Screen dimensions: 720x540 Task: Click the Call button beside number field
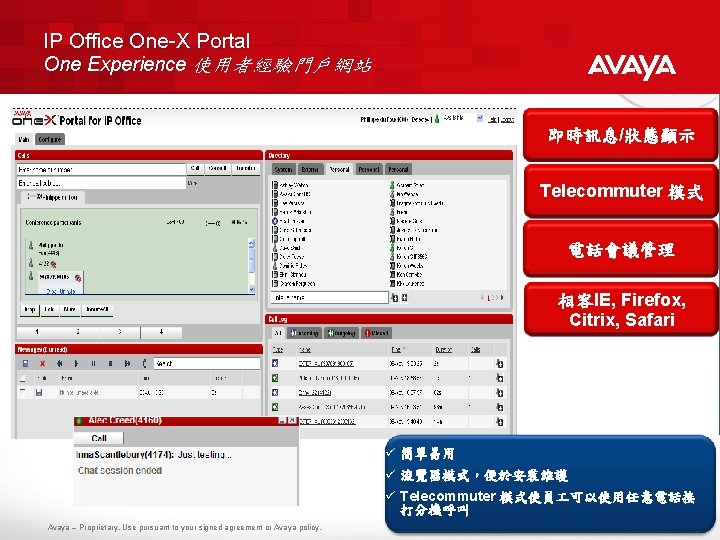click(x=195, y=169)
